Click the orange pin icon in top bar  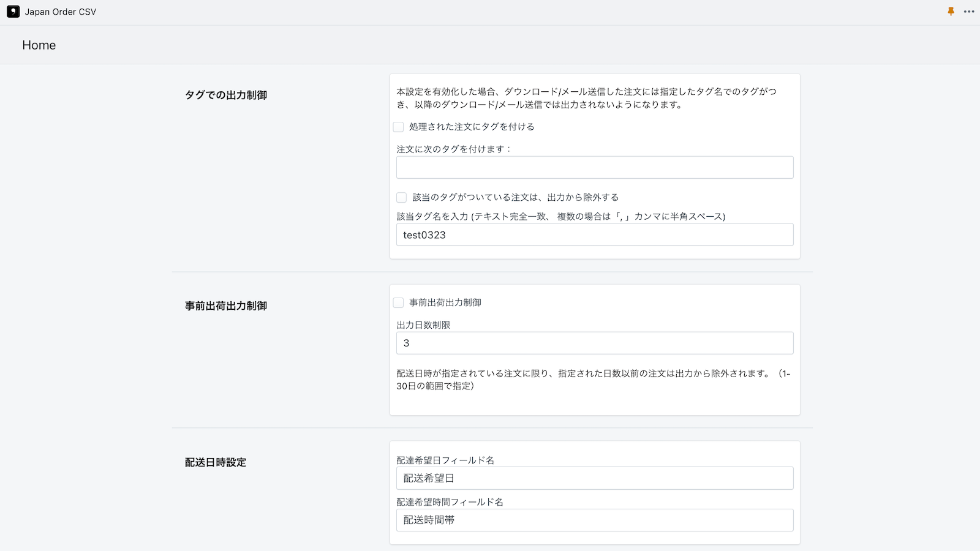[951, 11]
